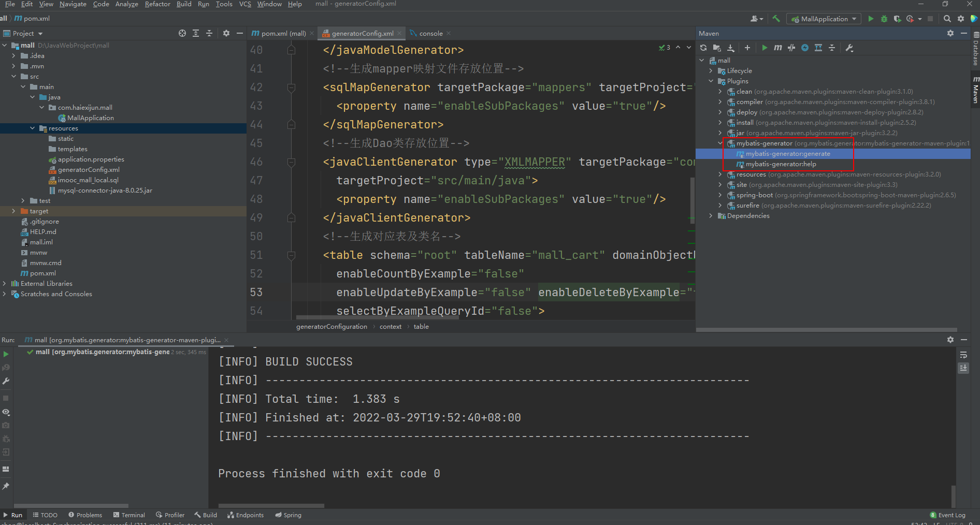The width and height of the screenshot is (980, 525).
Task: Switch to pom.xml (mall) editor tab
Action: tap(283, 33)
